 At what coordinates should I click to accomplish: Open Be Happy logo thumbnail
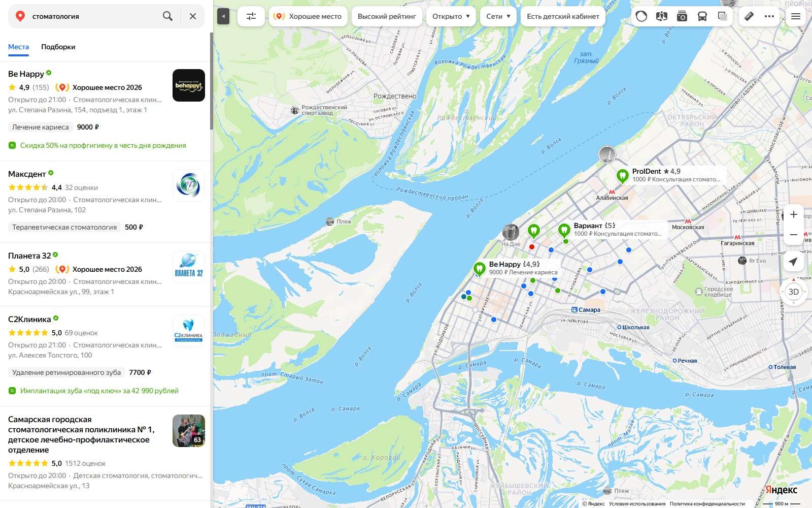click(x=189, y=85)
